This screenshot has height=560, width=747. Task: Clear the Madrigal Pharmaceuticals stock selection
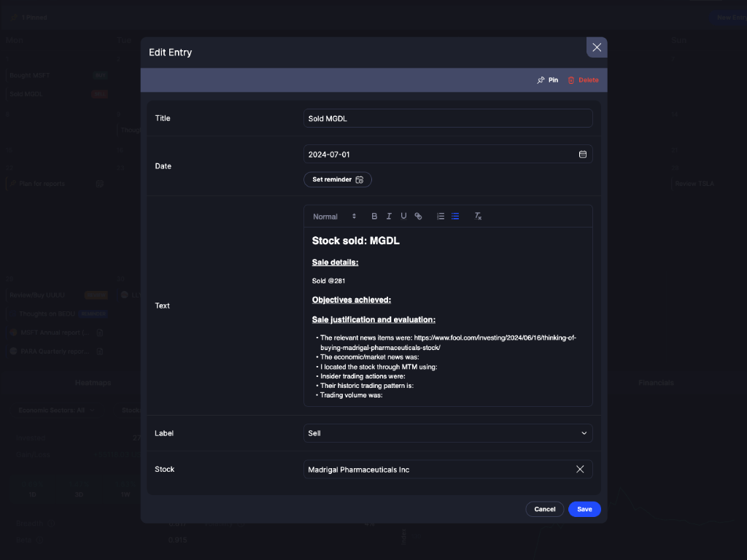[580, 470]
